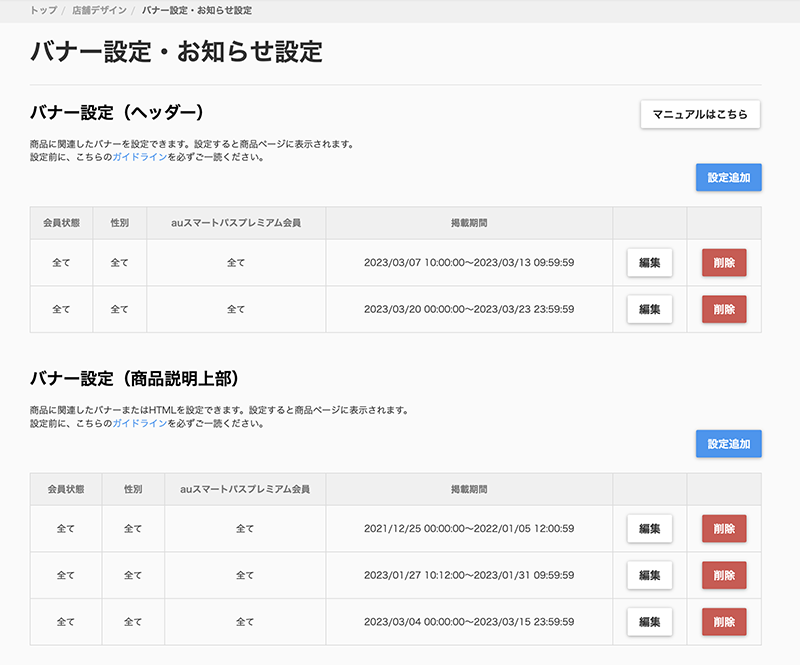This screenshot has width=800, height=665.
Task: Click 掲載期間 column header in header table
Action: [469, 223]
